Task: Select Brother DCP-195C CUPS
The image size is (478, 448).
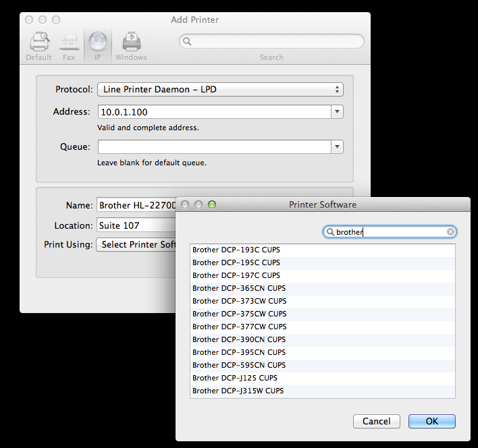Action: pos(323,263)
